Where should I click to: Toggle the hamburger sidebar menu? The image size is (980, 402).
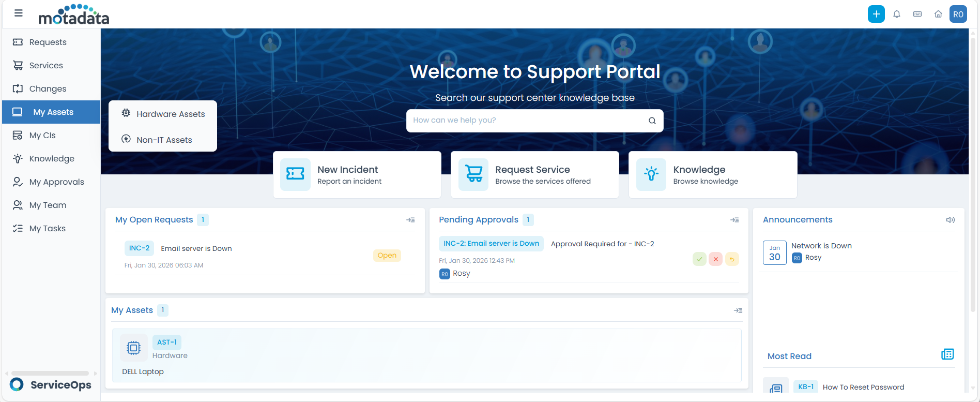click(x=19, y=13)
